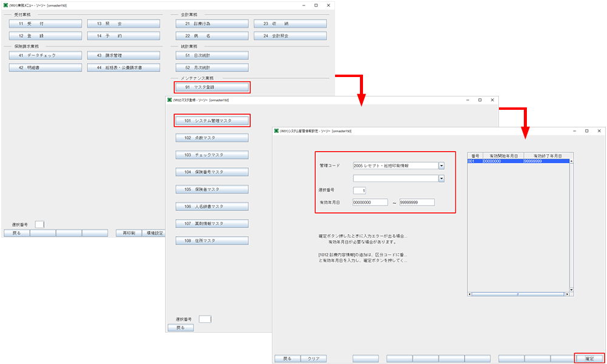This screenshot has height=364, width=607.
Task: Open 21 診療行為 screen
Action: (x=212, y=24)
